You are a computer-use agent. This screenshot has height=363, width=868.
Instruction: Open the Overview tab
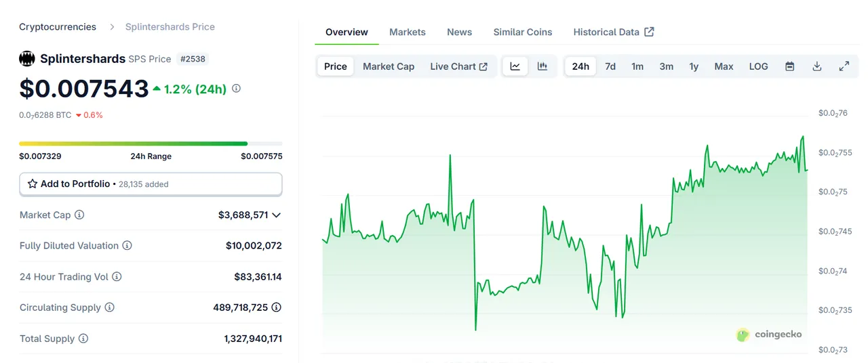point(347,32)
